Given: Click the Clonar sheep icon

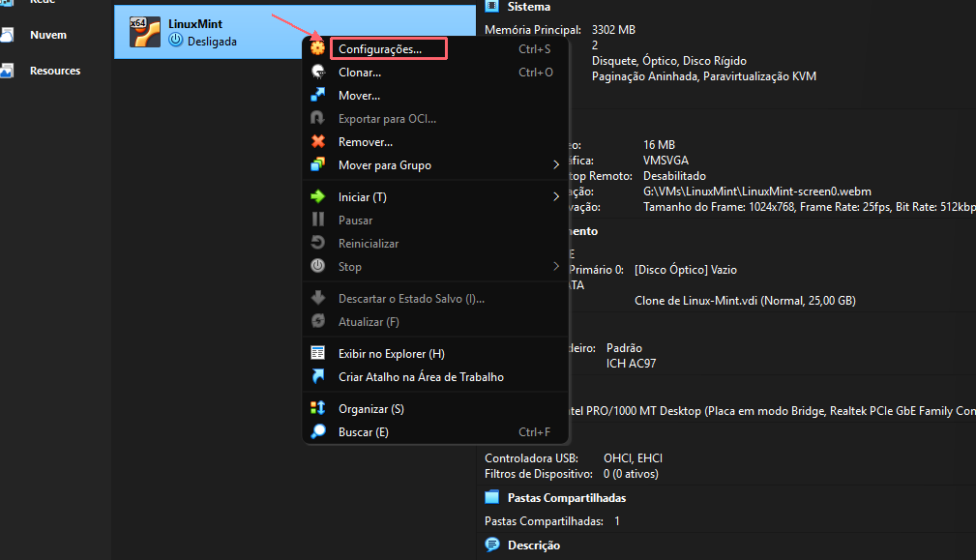Looking at the screenshot, I should point(318,72).
